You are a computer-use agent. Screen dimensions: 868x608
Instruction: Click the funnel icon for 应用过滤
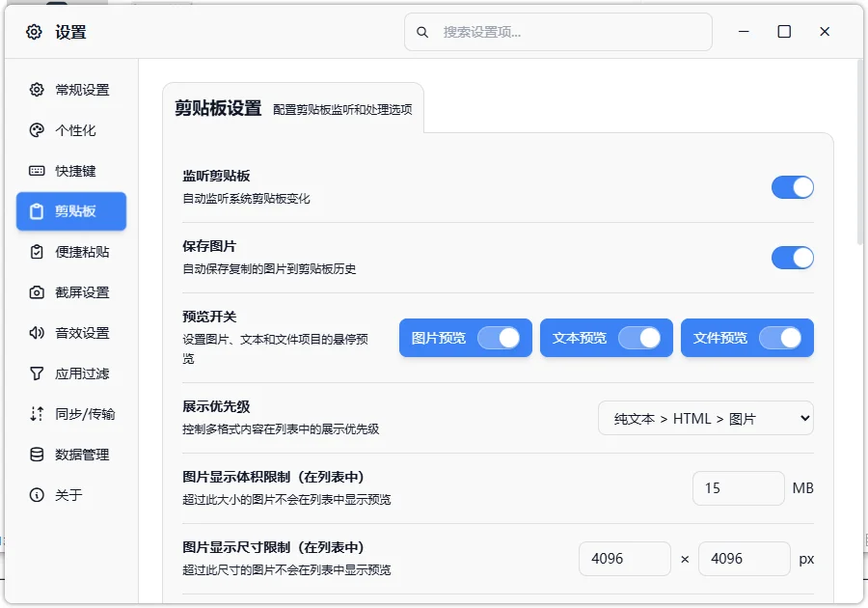(x=37, y=373)
